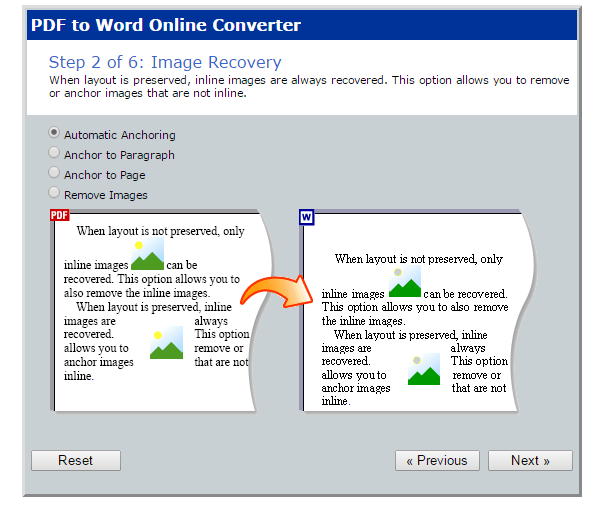
Task: Click upper landscape image in Word preview
Action: (x=405, y=282)
